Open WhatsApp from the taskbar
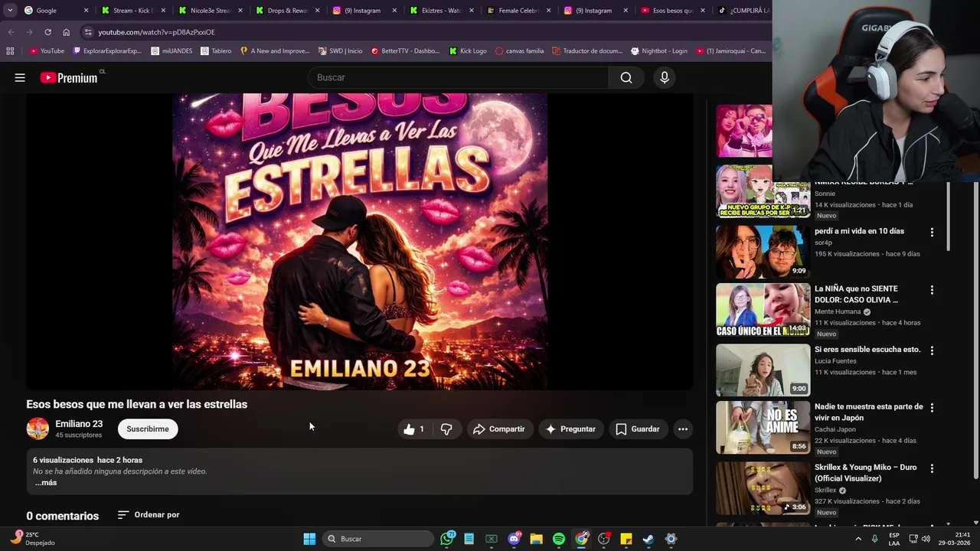The image size is (980, 551). (x=447, y=539)
